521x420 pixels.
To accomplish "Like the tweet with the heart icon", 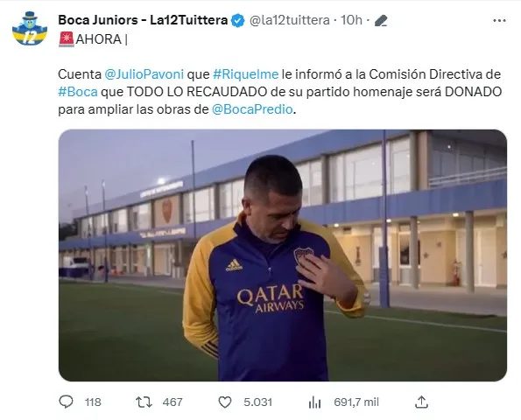I will point(225,402).
